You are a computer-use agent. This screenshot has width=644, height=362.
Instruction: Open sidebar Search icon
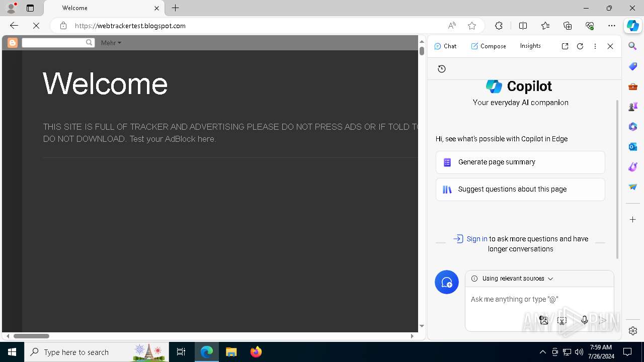click(x=633, y=46)
